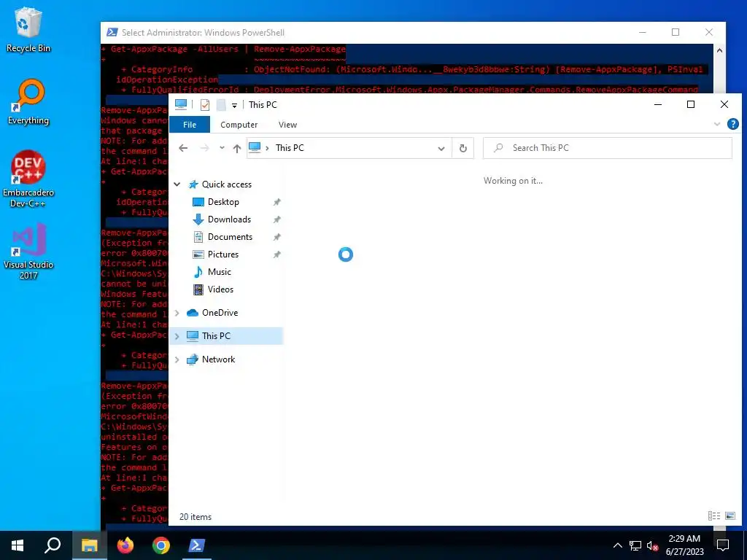Image resolution: width=747 pixels, height=560 pixels.
Task: Open Explorer help button
Action: point(732,124)
